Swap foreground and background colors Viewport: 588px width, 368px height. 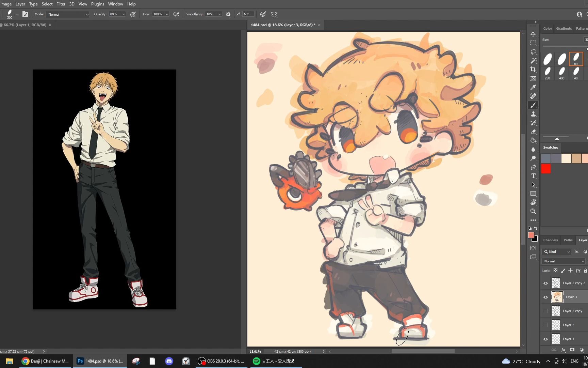coord(536,228)
